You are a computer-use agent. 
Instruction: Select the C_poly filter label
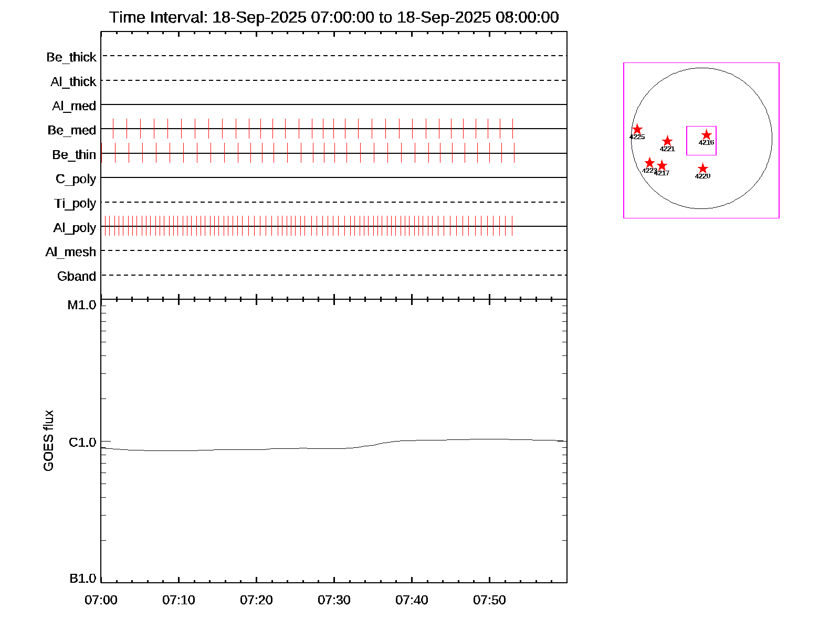point(76,179)
